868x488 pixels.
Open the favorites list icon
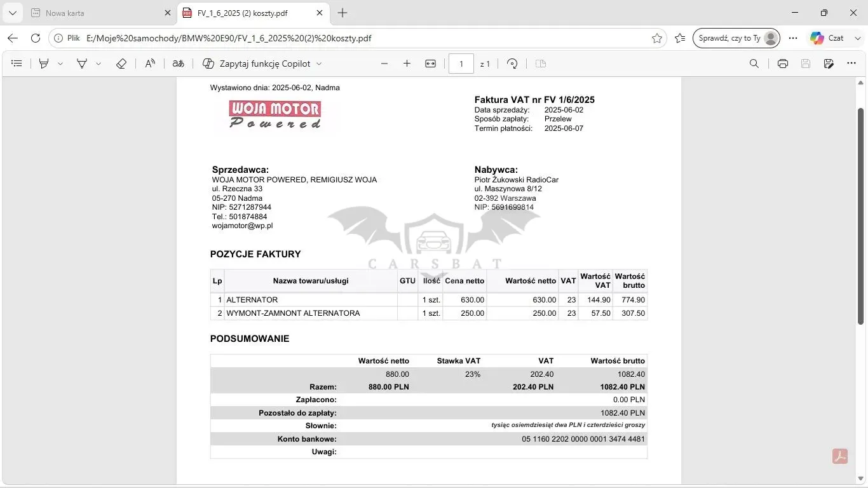click(x=680, y=38)
